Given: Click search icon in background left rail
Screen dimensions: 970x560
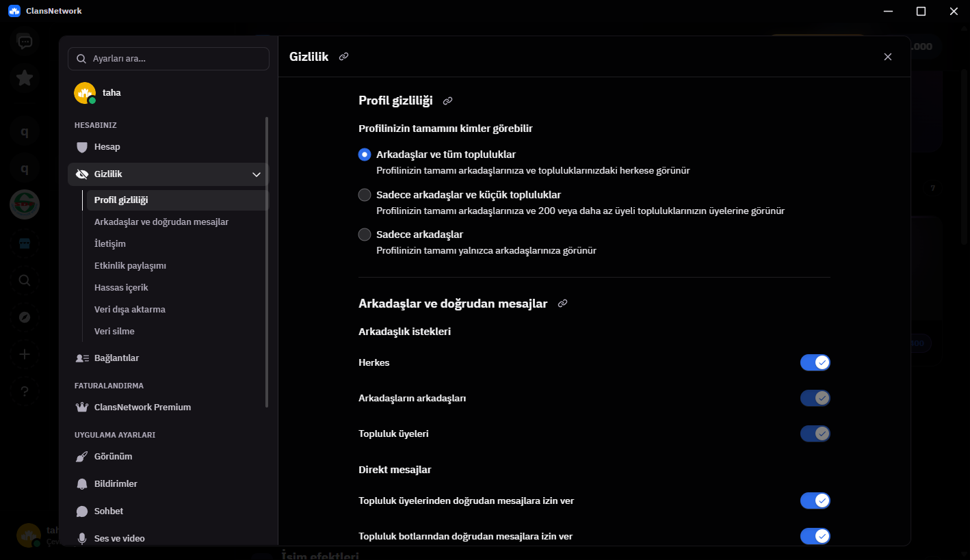Looking at the screenshot, I should (25, 280).
